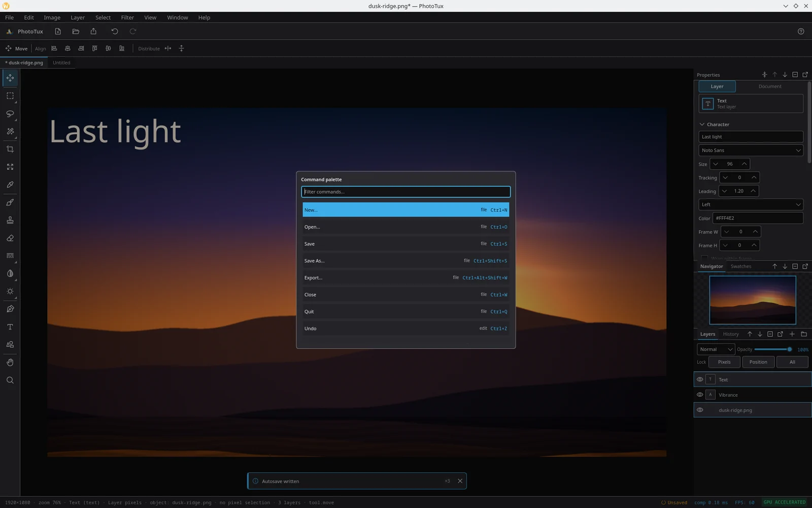Choose the Export... command
The width and height of the screenshot is (812, 508).
click(x=406, y=278)
